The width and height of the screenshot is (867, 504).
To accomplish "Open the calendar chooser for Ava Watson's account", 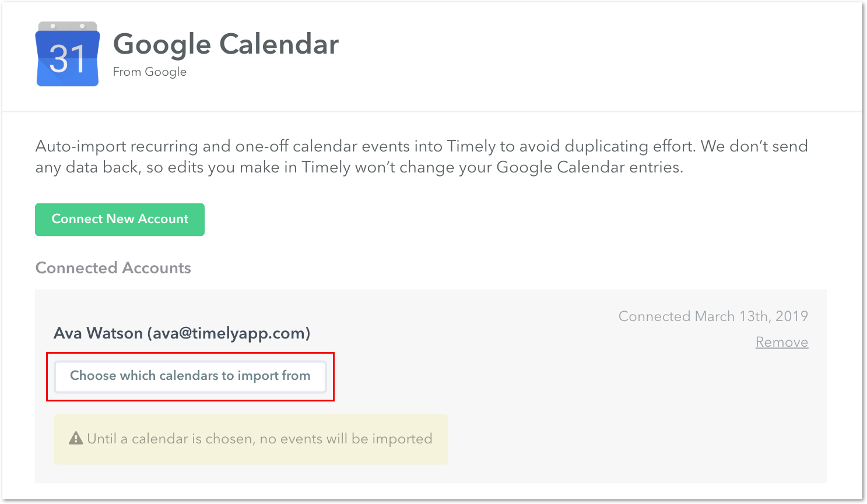I will [190, 376].
